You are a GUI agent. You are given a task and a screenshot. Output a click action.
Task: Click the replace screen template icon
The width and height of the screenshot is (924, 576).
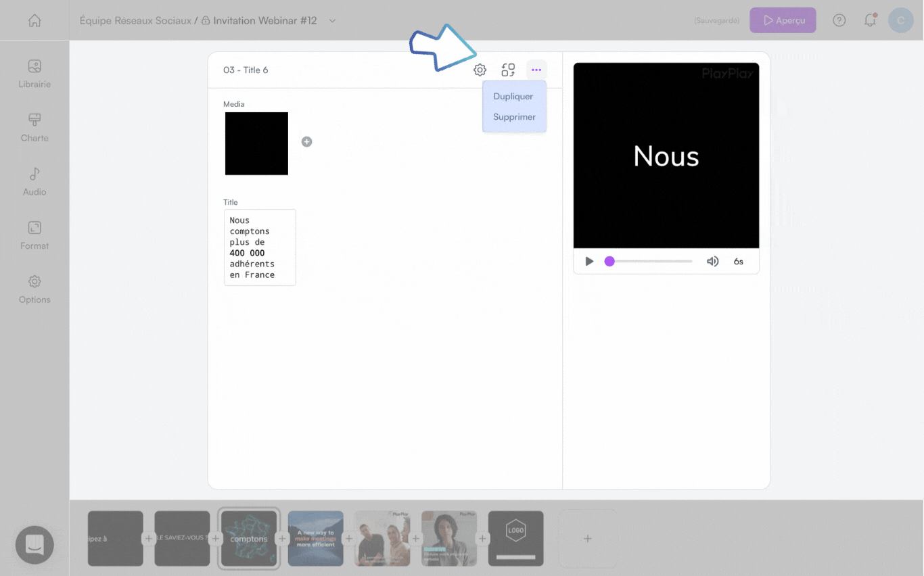508,70
